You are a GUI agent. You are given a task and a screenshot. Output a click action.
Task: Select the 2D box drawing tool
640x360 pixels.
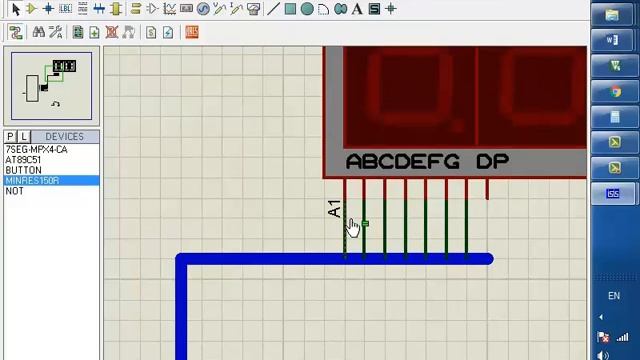(290, 9)
